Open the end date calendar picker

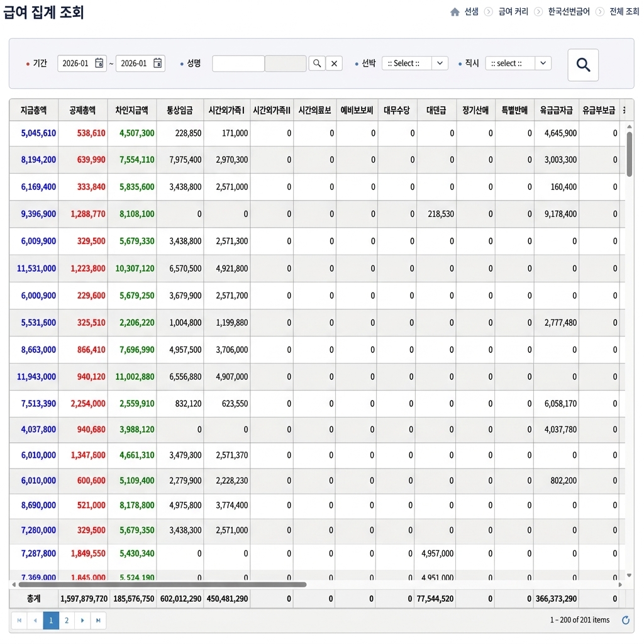point(157,63)
